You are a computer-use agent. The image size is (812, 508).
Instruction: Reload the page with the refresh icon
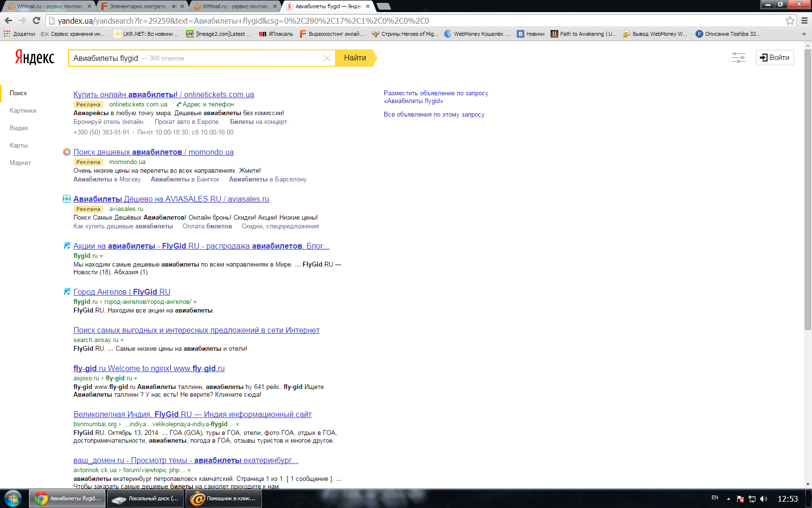tap(36, 20)
